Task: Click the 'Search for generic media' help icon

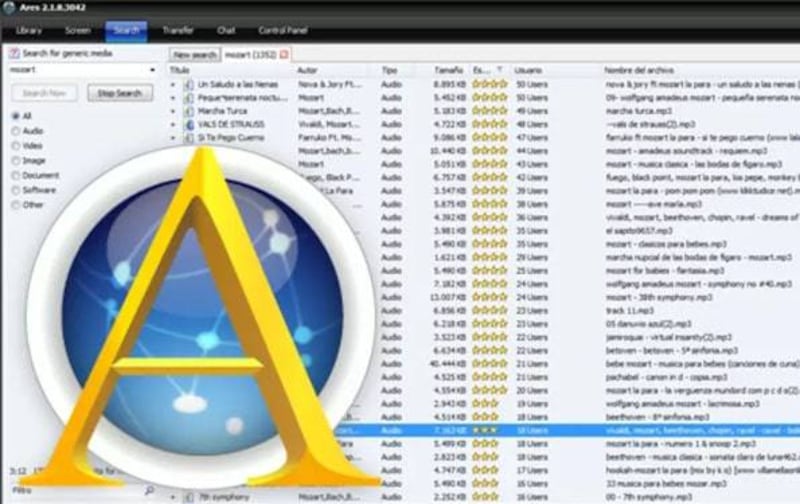Action: pos(14,53)
